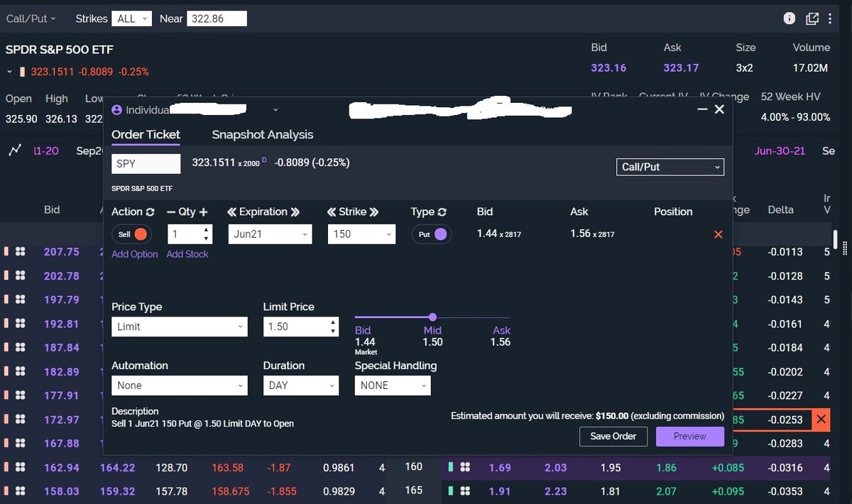This screenshot has width=852, height=504.
Task: Click the limit price slider handle
Action: click(432, 317)
